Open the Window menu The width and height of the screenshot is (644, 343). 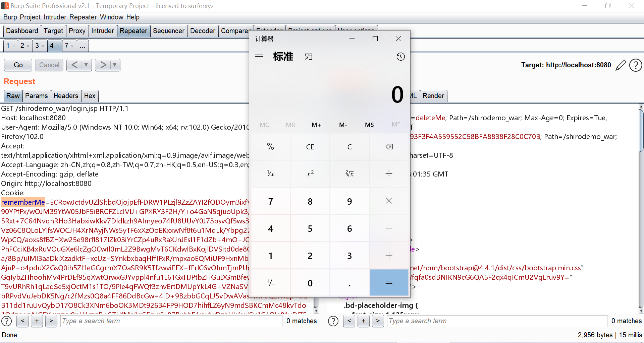(112, 17)
